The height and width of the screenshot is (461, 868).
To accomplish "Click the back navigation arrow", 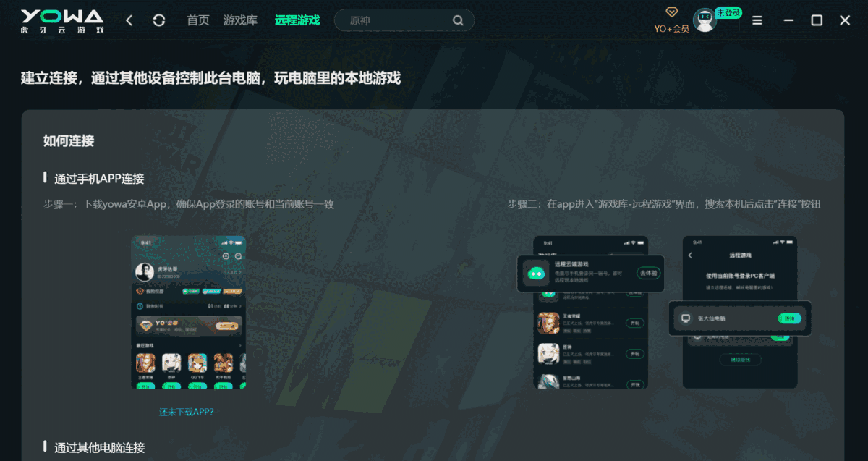I will tap(129, 20).
